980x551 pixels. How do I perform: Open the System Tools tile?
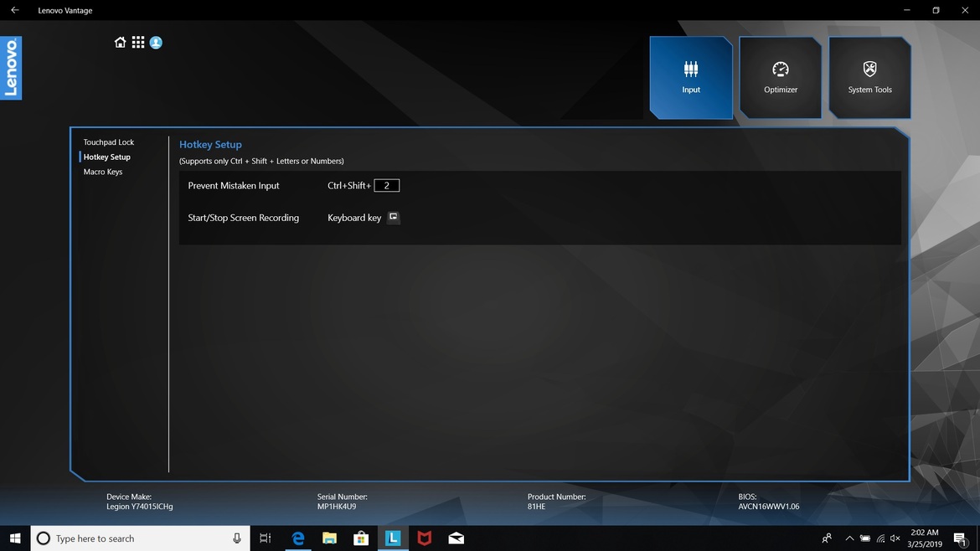(x=870, y=78)
